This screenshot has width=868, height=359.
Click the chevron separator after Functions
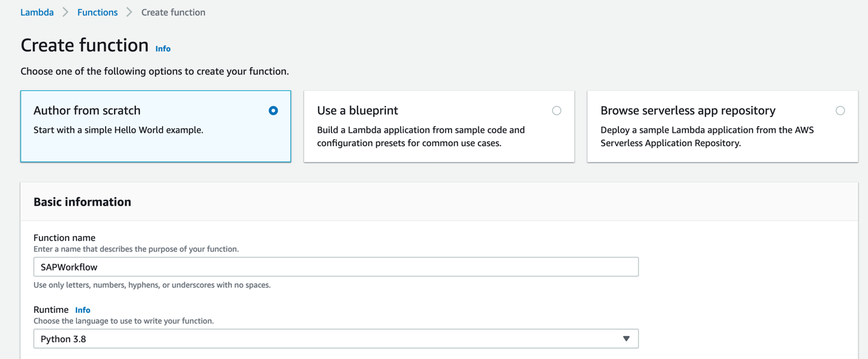tap(129, 12)
